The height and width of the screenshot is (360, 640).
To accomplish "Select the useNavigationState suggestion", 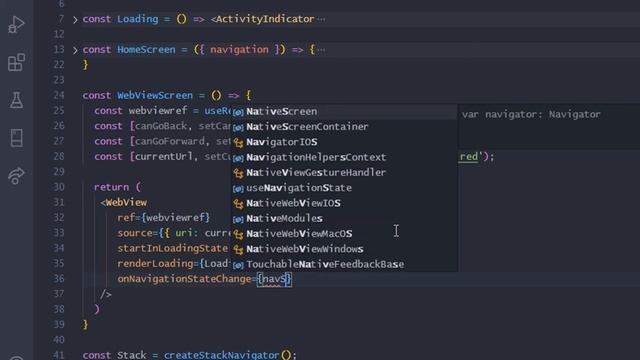I will coord(344,188).
